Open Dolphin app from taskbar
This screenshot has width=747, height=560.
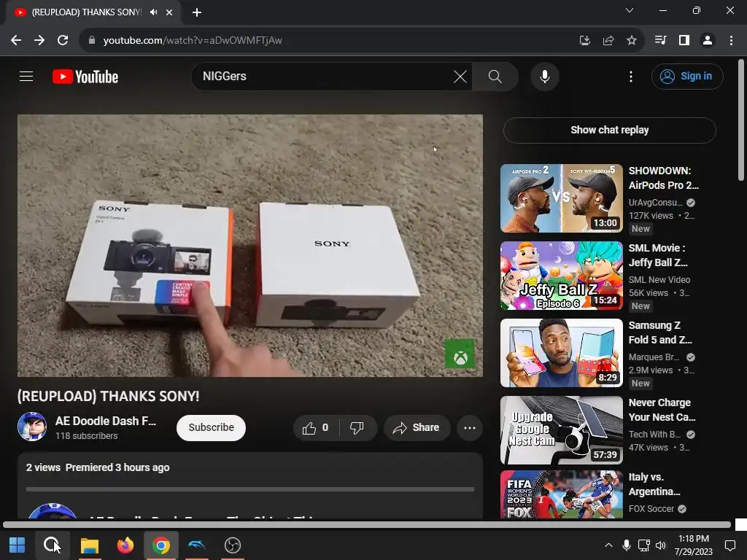pos(197,545)
